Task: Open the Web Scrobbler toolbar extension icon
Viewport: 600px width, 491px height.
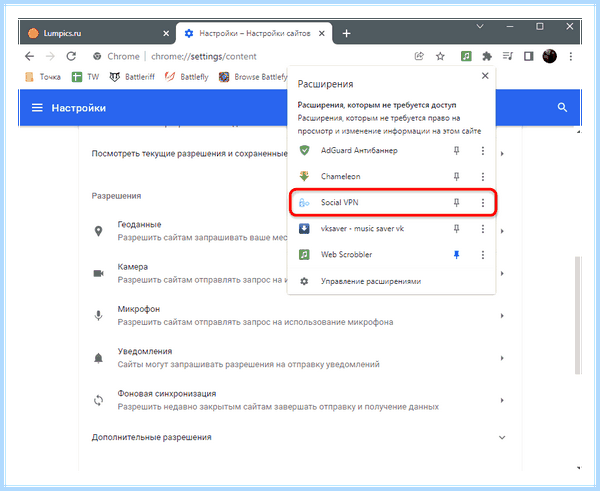Action: (466, 57)
